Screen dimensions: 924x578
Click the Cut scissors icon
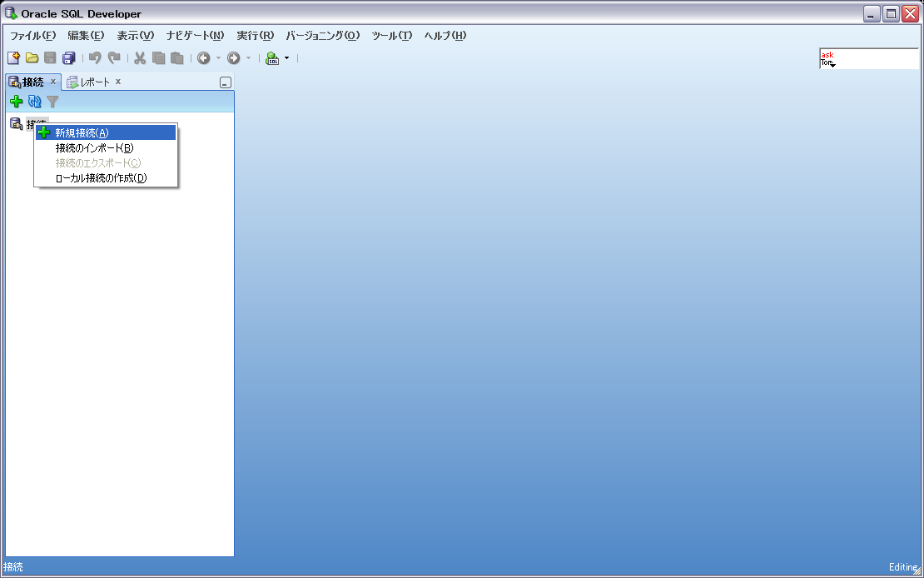pos(140,57)
